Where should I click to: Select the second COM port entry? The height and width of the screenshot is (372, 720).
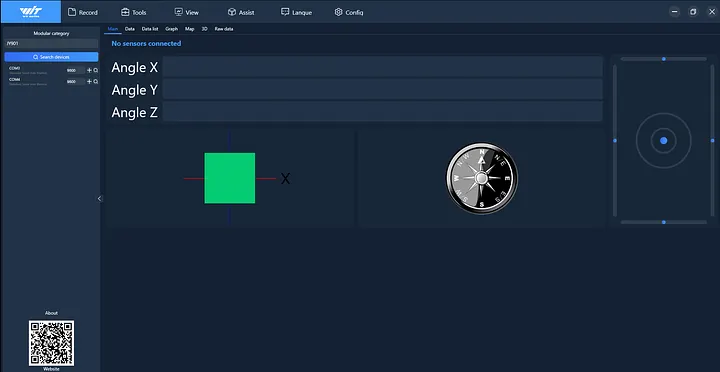tap(28, 81)
